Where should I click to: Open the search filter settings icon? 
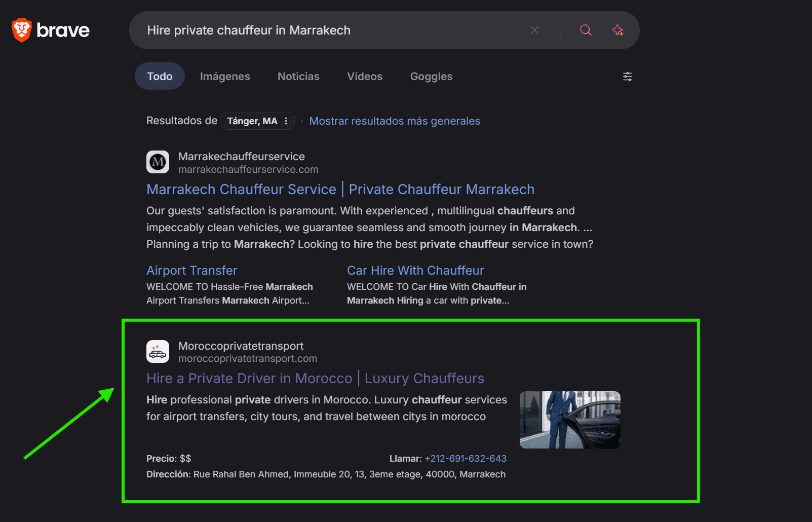627,77
